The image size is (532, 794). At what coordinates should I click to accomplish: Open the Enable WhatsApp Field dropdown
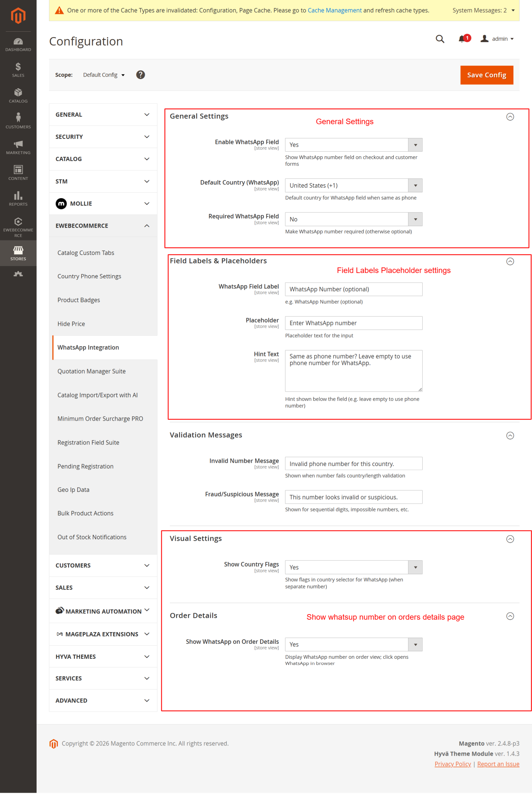353,145
